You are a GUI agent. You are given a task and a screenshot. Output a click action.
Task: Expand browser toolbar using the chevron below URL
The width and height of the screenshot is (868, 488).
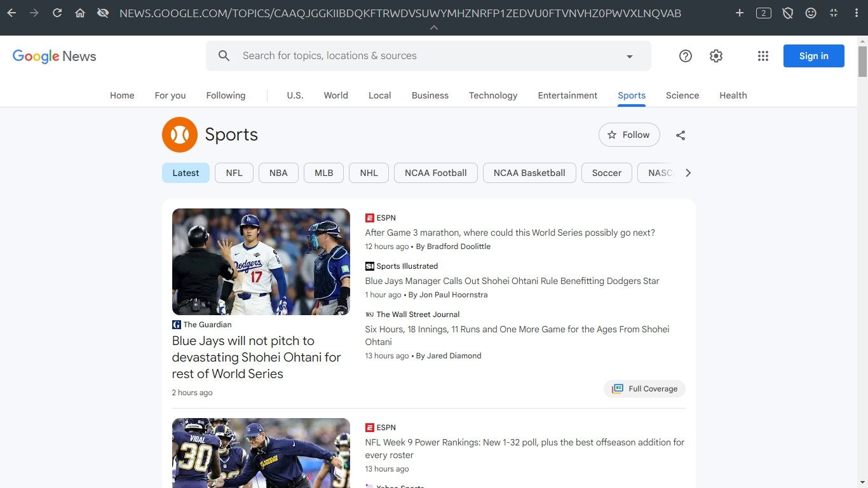434,28
